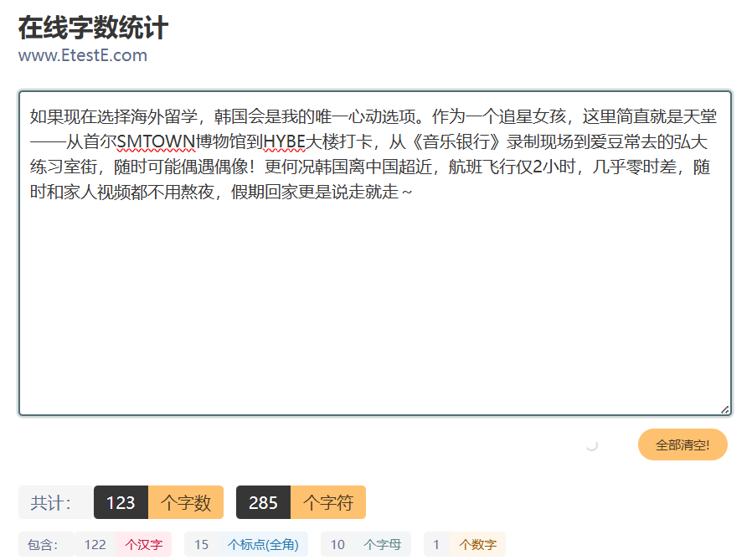Viewport: 752px width, 560px height.
Task: Click the 285 character count value
Action: 263,502
